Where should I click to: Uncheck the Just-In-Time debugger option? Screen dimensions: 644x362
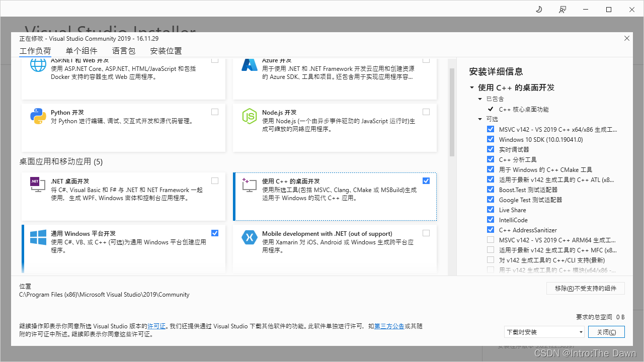[491, 149]
